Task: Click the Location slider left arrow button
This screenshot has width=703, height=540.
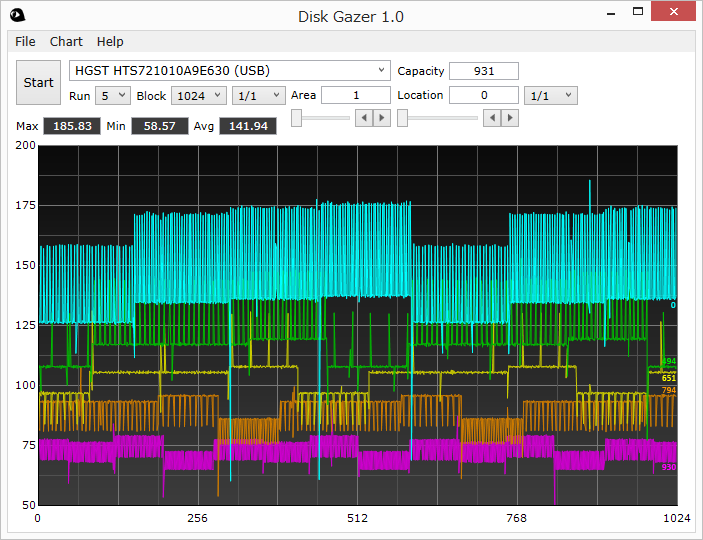Action: tap(492, 118)
